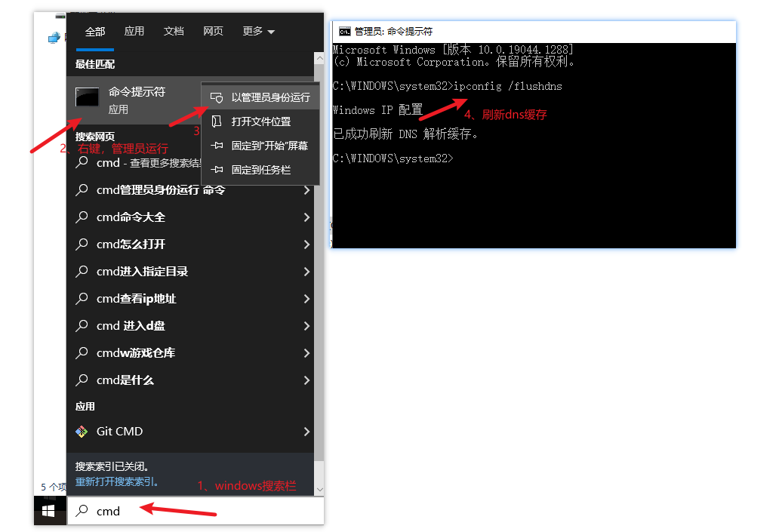The image size is (779, 532).
Task: Select 固定到任务栏 menu entry
Action: tap(260, 169)
